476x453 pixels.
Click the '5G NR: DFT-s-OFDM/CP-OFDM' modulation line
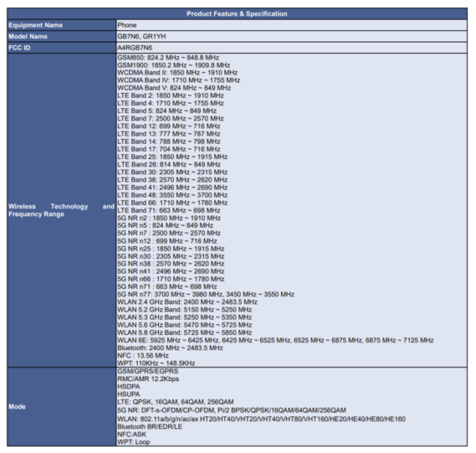(x=232, y=410)
